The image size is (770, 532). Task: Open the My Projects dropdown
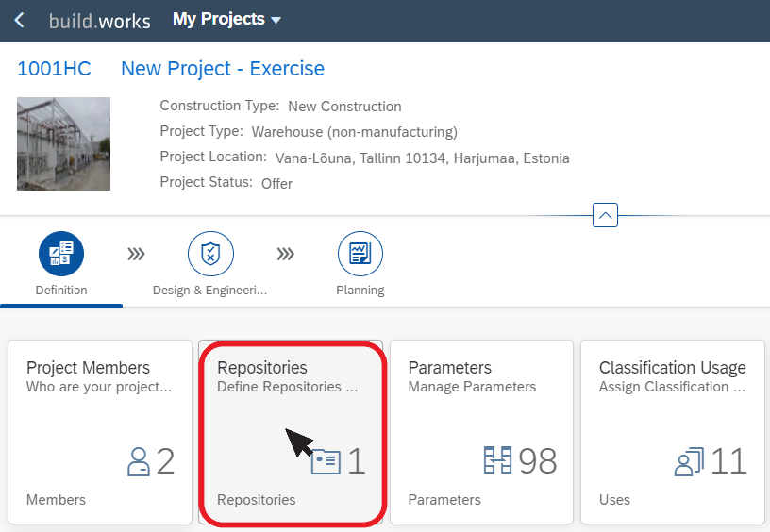tap(226, 19)
